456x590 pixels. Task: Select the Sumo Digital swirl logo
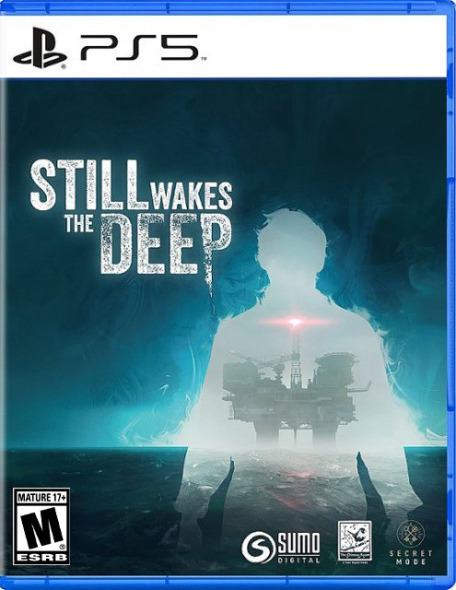pos(257,547)
